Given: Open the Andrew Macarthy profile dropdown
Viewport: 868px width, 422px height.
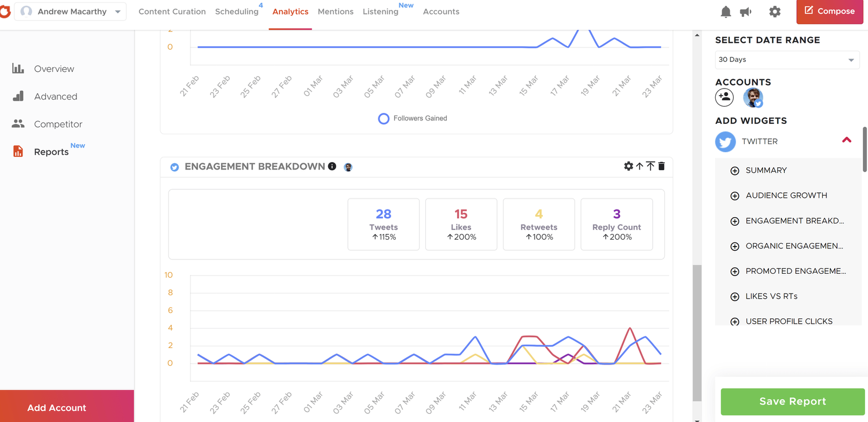Looking at the screenshot, I should click(x=70, y=11).
